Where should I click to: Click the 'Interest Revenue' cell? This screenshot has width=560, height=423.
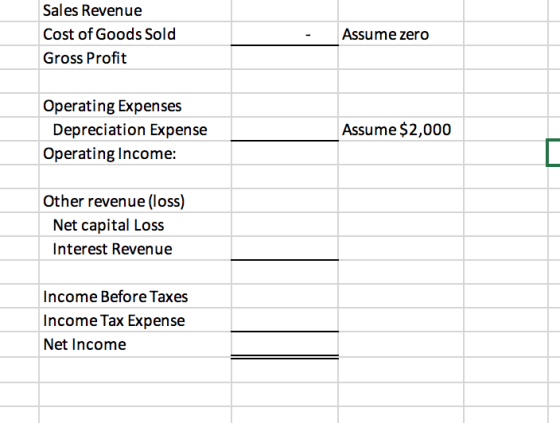[135, 249]
